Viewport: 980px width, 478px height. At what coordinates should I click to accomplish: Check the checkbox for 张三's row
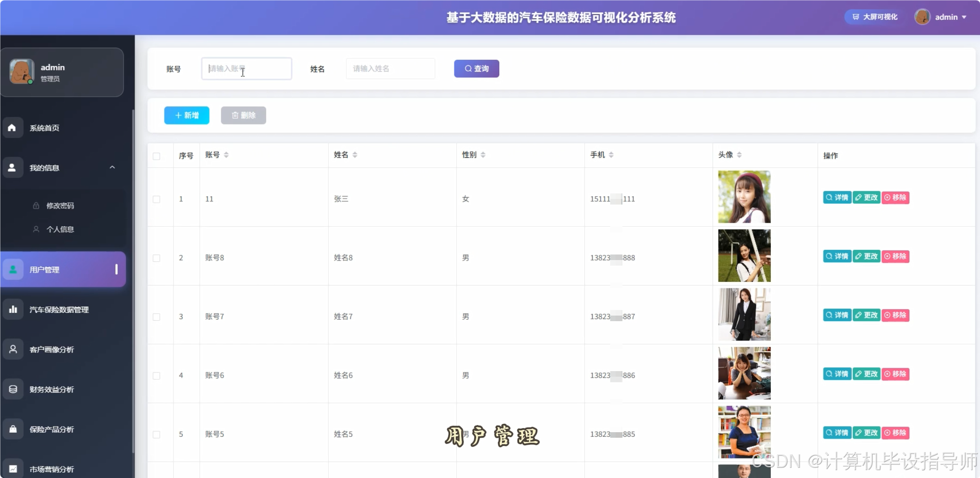click(x=157, y=199)
